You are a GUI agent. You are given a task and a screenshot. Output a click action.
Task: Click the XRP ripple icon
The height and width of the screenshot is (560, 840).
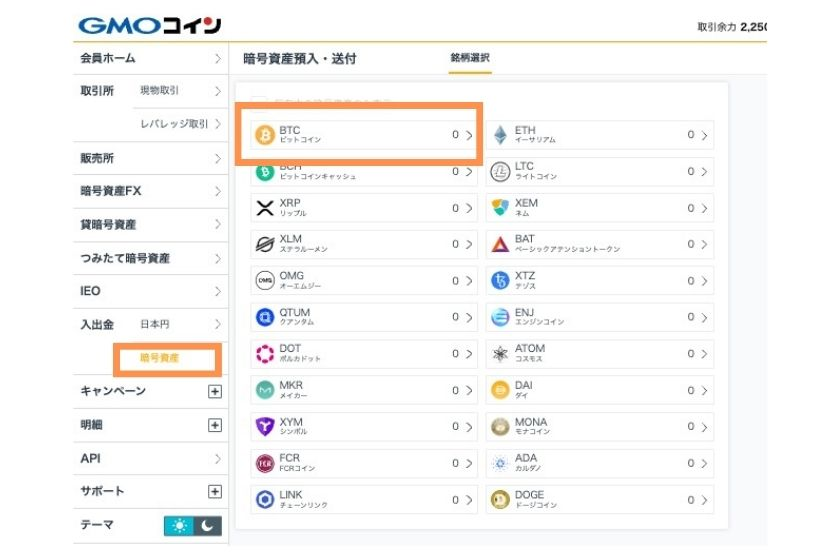click(x=265, y=208)
